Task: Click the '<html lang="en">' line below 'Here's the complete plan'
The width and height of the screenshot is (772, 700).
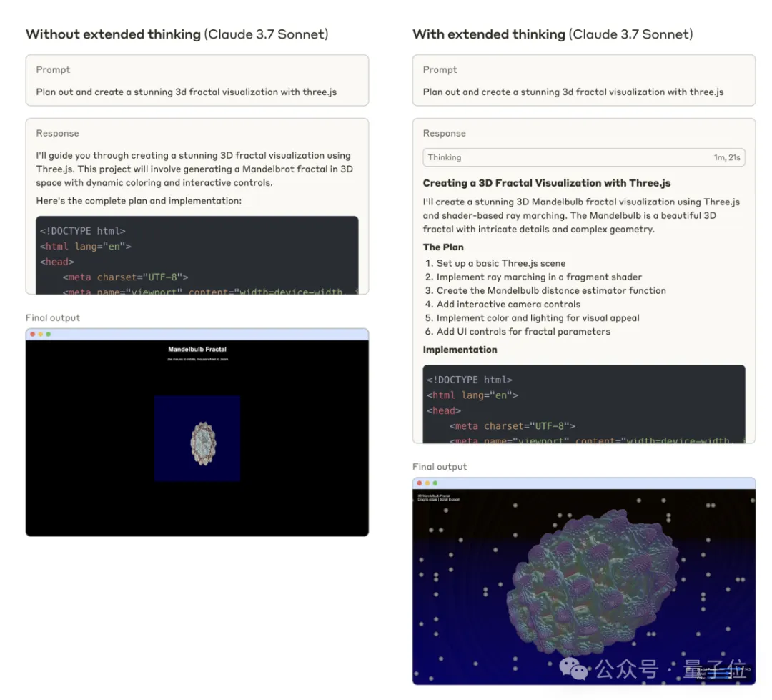Action: pos(86,246)
